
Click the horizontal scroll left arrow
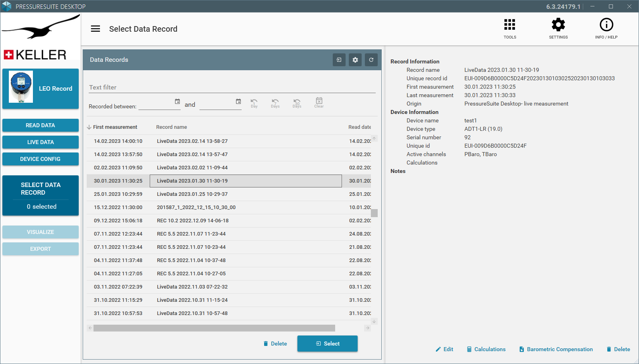tap(90, 328)
